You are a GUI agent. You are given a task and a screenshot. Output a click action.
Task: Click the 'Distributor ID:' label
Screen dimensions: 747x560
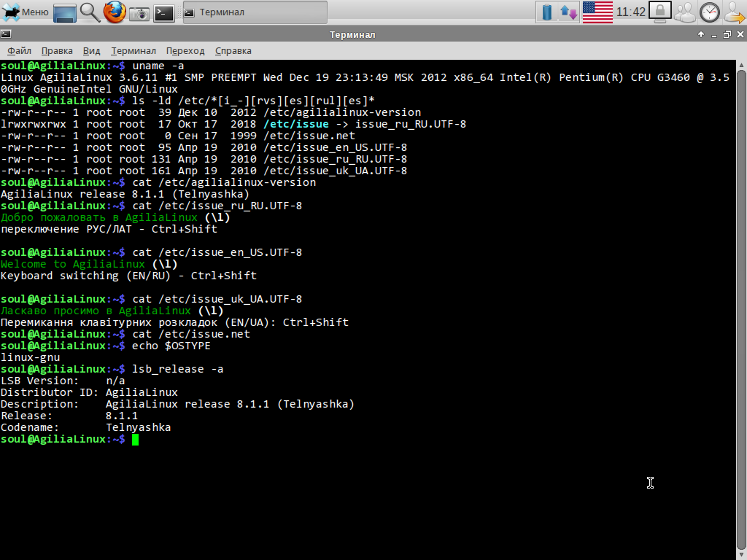(50, 392)
